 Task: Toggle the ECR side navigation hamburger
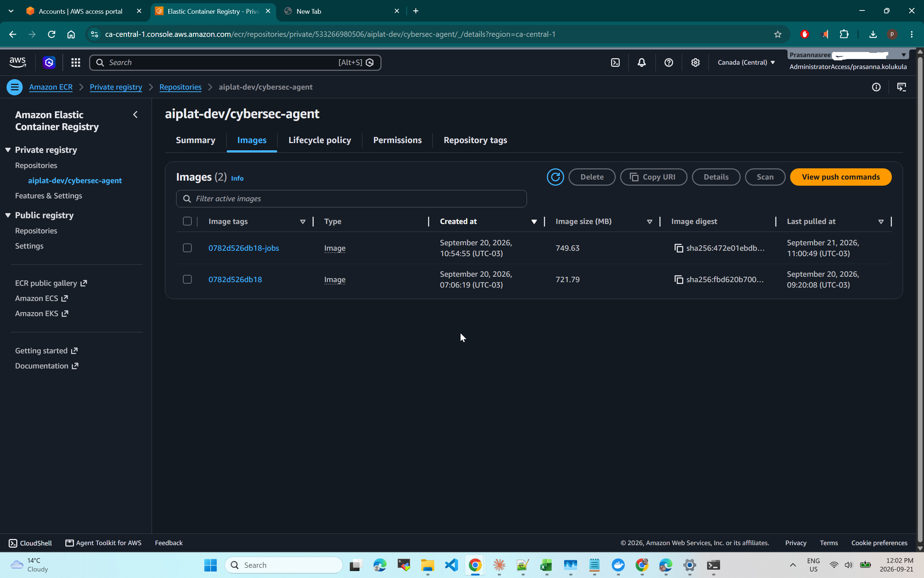[14, 87]
